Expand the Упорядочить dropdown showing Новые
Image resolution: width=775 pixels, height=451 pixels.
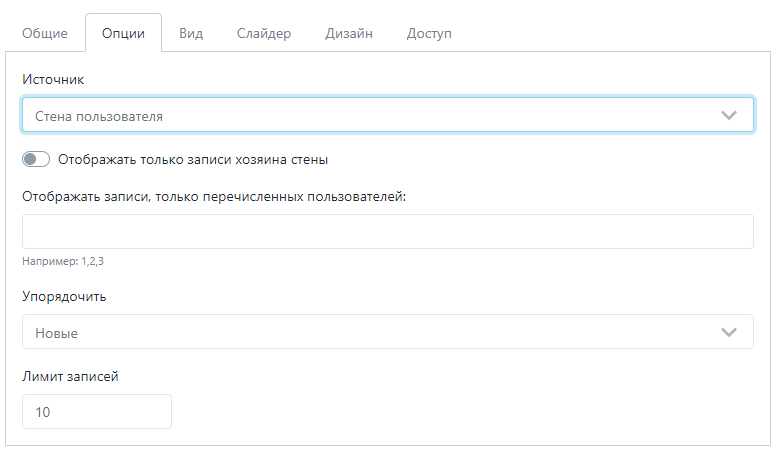tap(388, 331)
